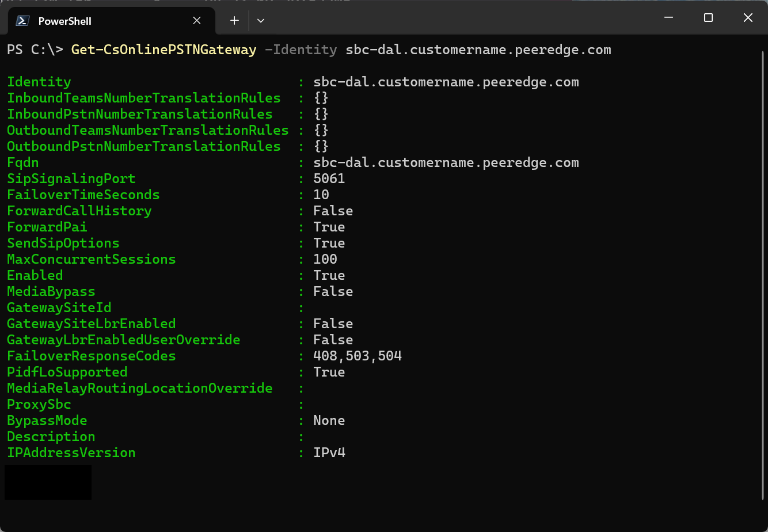Image resolution: width=768 pixels, height=532 pixels.
Task: Click the Identity property label
Action: pos(39,82)
